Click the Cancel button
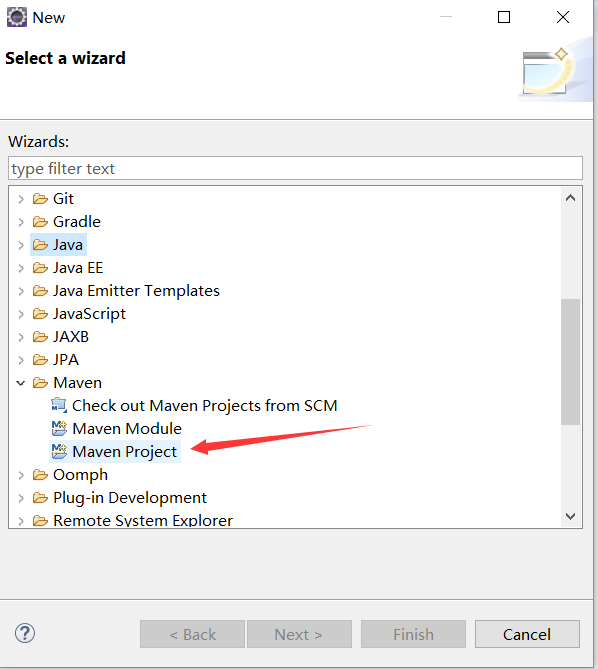 pyautogui.click(x=527, y=634)
